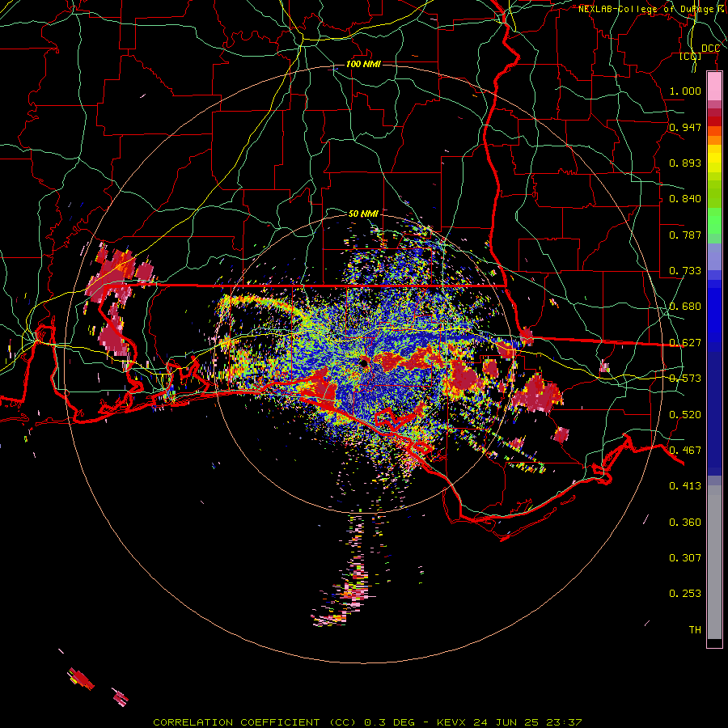Screen dimensions: 728x728
Task: Click the 0.893 scale value
Action: pos(685,163)
